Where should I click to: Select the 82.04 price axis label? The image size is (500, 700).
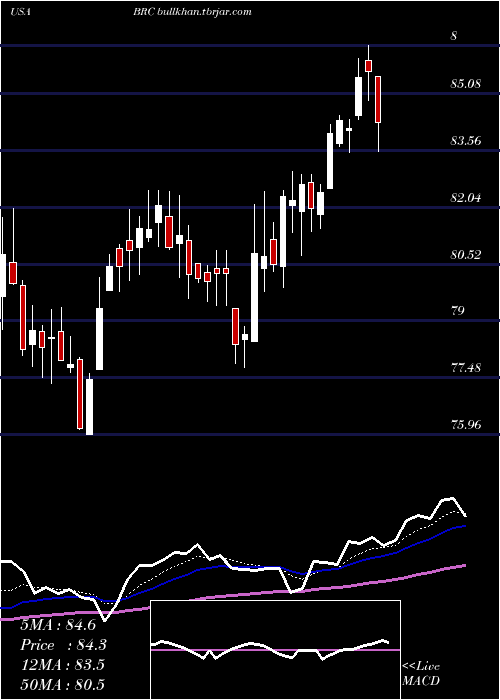pyautogui.click(x=466, y=197)
